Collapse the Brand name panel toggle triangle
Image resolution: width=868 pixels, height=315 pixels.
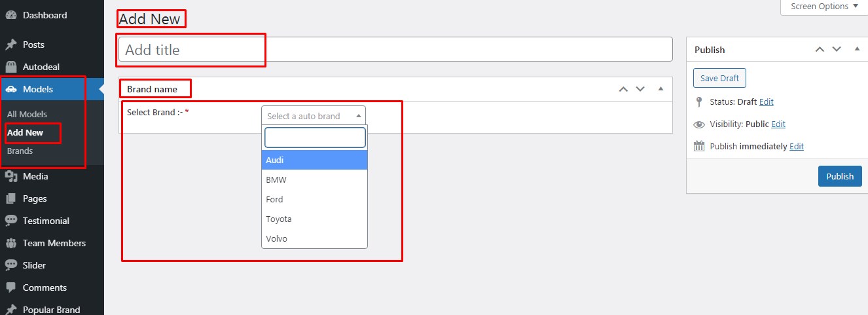pyautogui.click(x=660, y=89)
